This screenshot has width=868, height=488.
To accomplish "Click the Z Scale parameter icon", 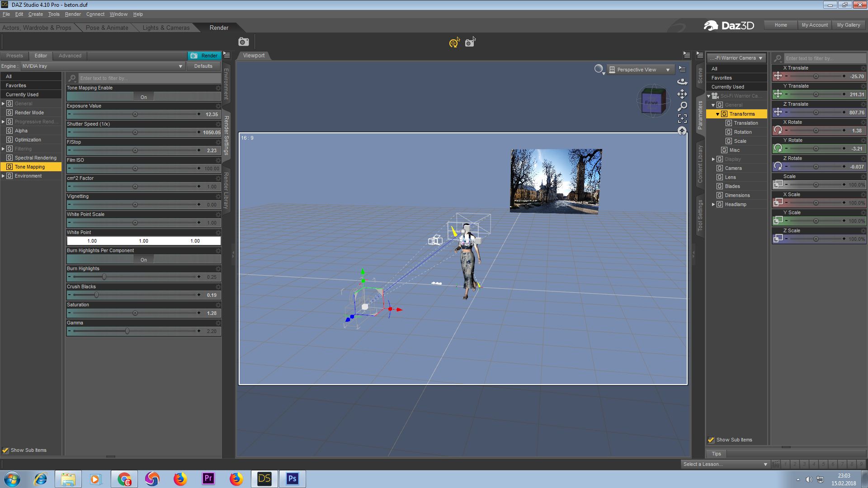I will [x=778, y=239].
